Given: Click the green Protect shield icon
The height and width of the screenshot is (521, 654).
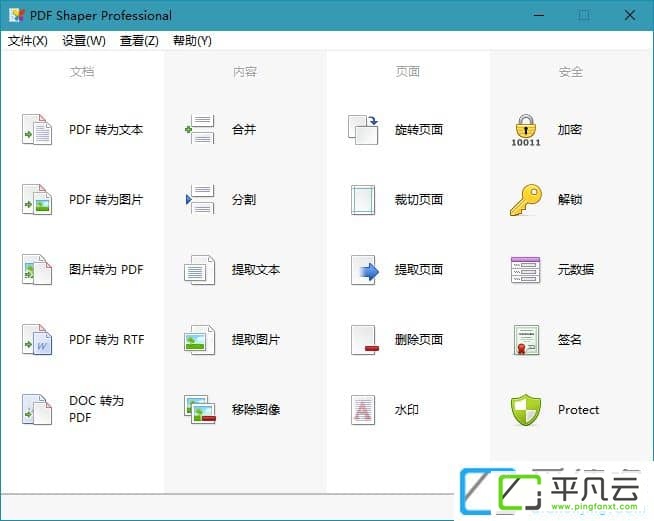Looking at the screenshot, I should 526,410.
